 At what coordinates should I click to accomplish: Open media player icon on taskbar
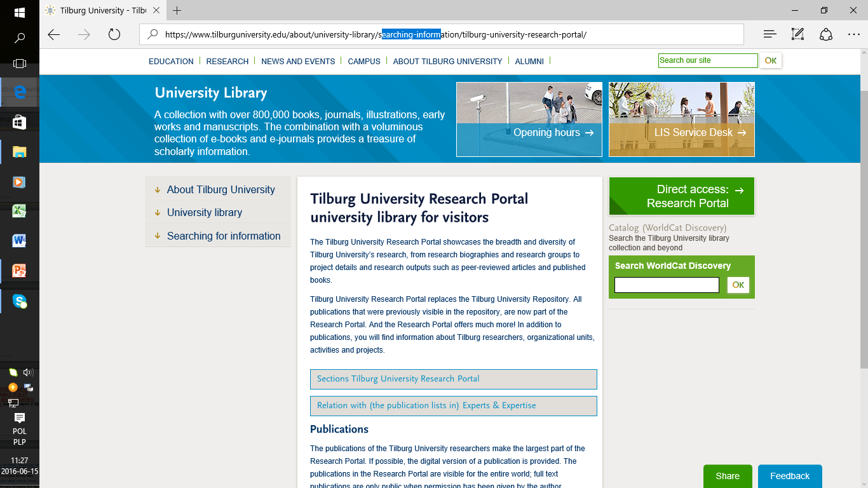[x=19, y=182]
